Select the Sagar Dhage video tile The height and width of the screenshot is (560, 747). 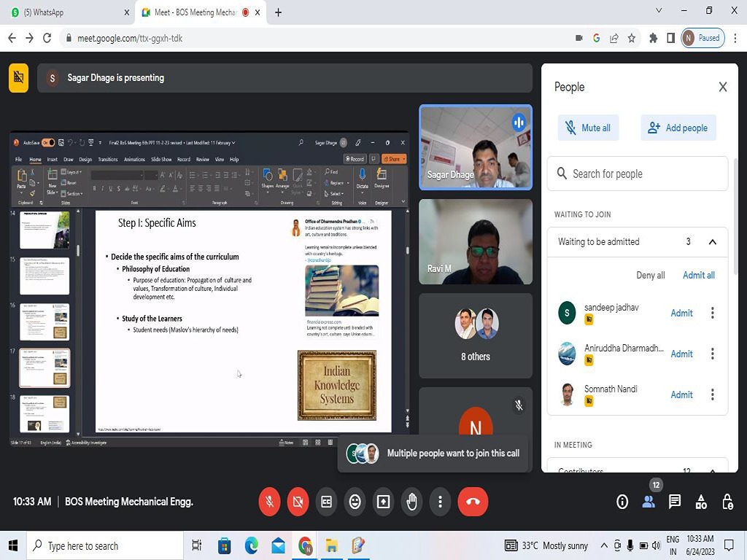point(476,147)
